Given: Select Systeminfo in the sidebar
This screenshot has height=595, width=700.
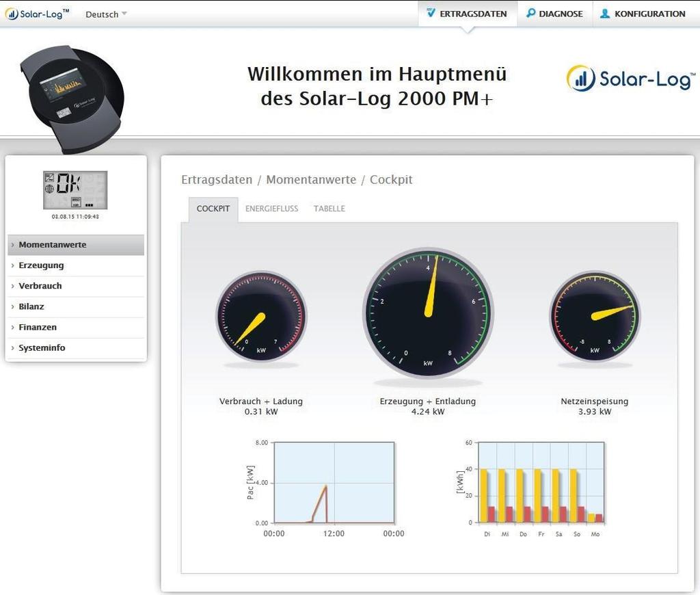Looking at the screenshot, I should pos(76,347).
